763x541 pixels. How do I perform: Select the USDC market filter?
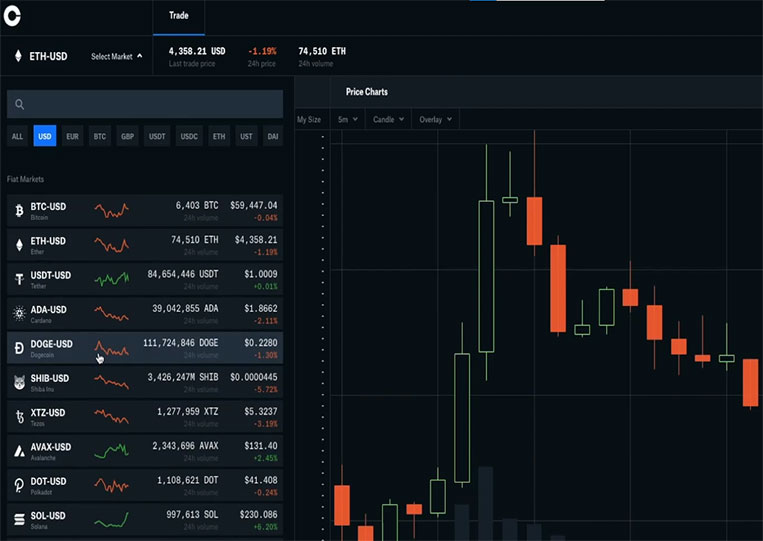[x=189, y=136]
